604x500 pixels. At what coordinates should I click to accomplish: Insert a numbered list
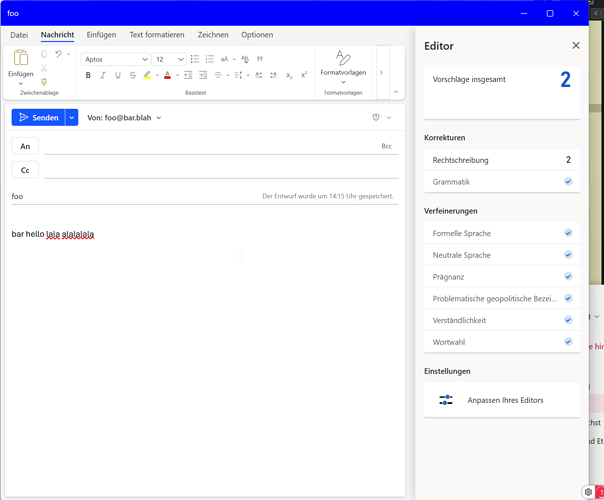[x=210, y=59]
